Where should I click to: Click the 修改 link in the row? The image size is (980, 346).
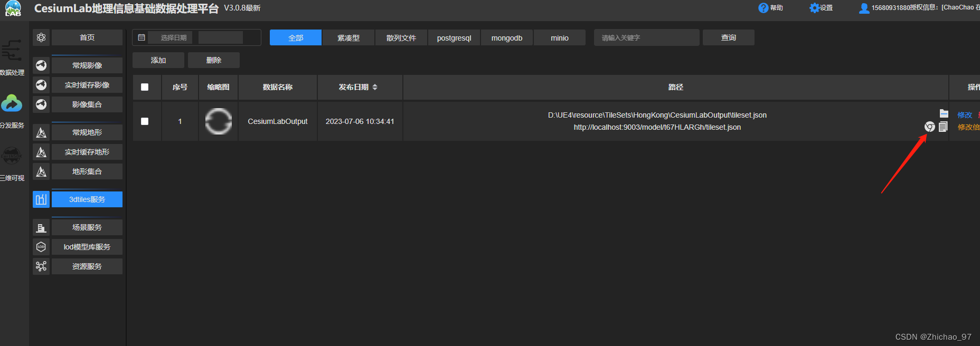(x=965, y=115)
